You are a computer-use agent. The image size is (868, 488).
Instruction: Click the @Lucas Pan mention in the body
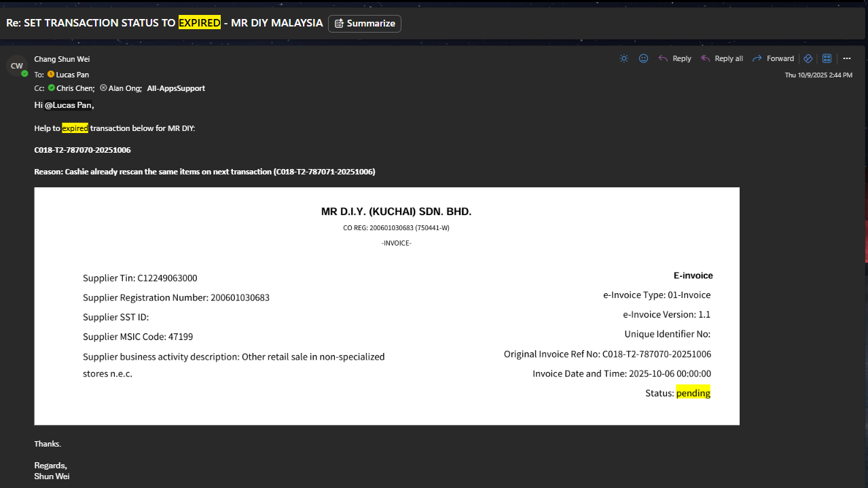click(x=69, y=105)
